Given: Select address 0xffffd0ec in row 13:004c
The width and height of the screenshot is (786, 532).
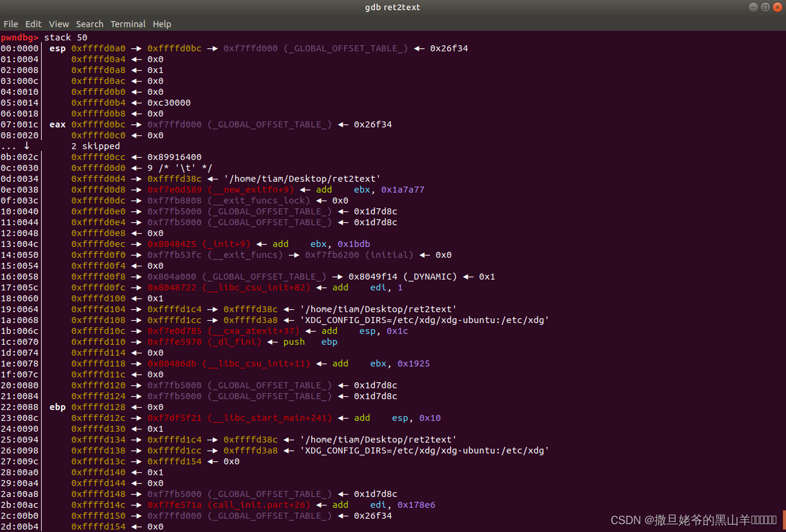Looking at the screenshot, I should pos(98,244).
